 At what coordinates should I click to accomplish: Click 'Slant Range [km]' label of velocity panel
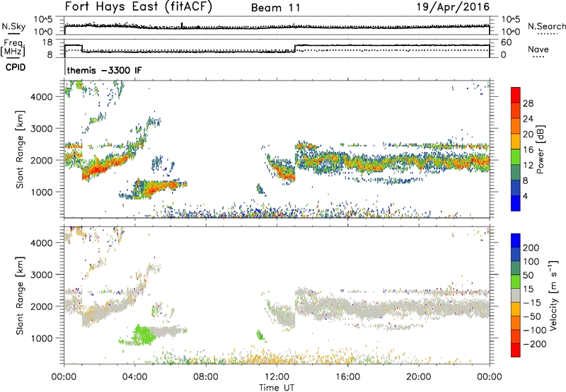20,295
